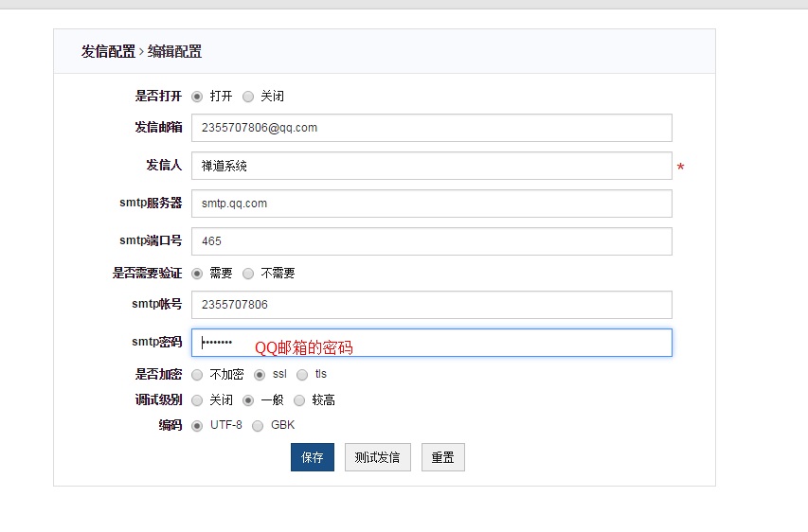Image resolution: width=808 pixels, height=532 pixels.
Task: Set 调试级别 to 一般
Action: 248,400
